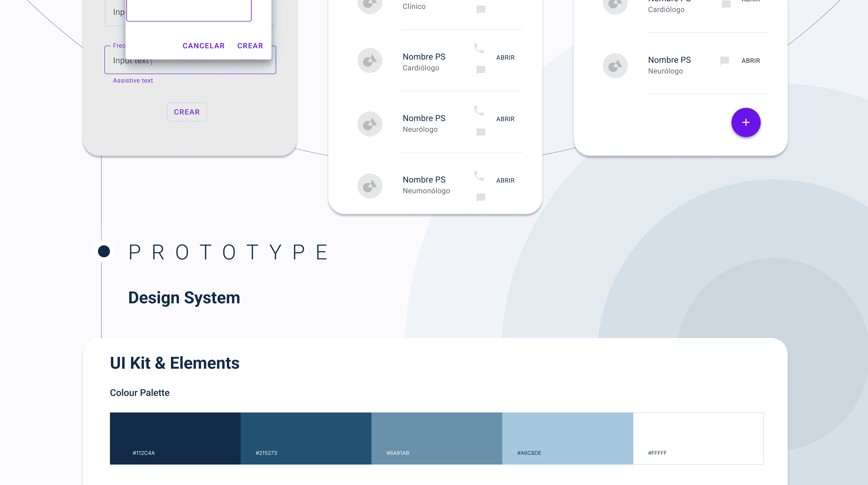Select the #112C4A dark navy swatch
The width and height of the screenshot is (868, 485).
[x=175, y=438]
